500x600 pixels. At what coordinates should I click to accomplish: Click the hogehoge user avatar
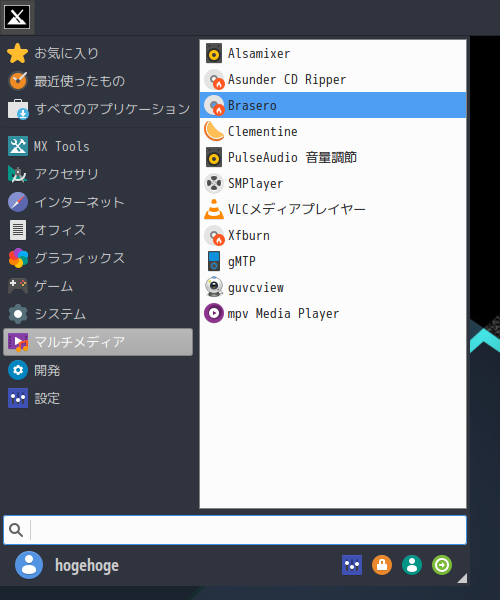[x=29, y=565]
